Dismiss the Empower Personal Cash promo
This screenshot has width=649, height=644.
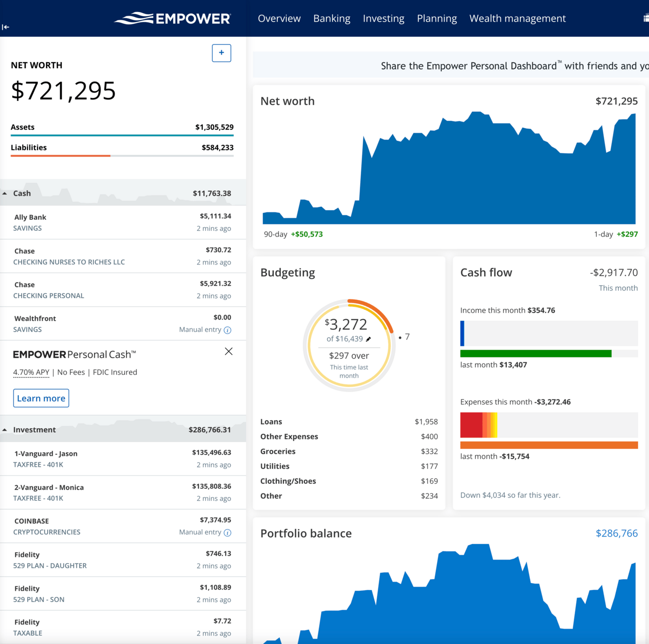coord(229,351)
